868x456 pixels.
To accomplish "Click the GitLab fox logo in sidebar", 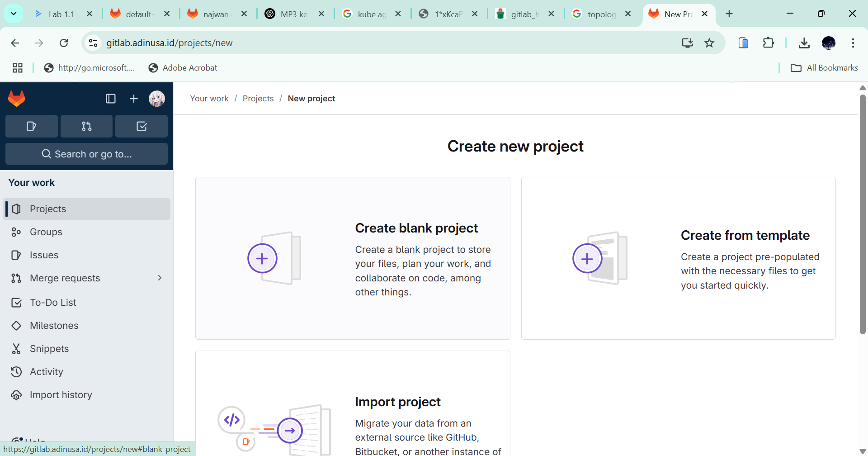I will click(17, 99).
